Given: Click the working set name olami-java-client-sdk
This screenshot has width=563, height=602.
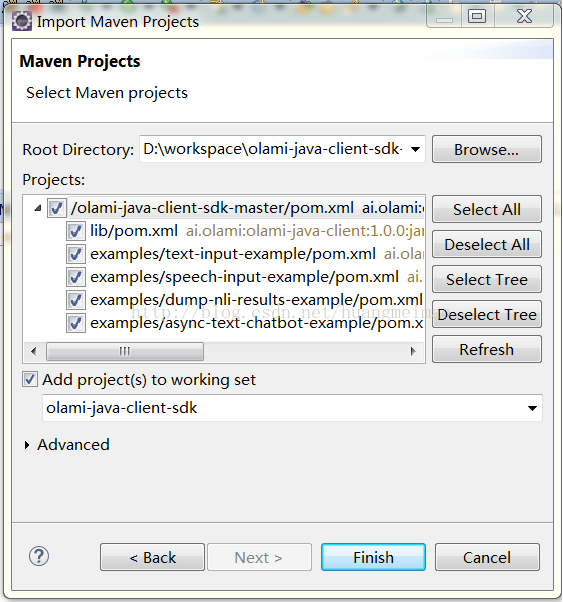Looking at the screenshot, I should tap(121, 408).
